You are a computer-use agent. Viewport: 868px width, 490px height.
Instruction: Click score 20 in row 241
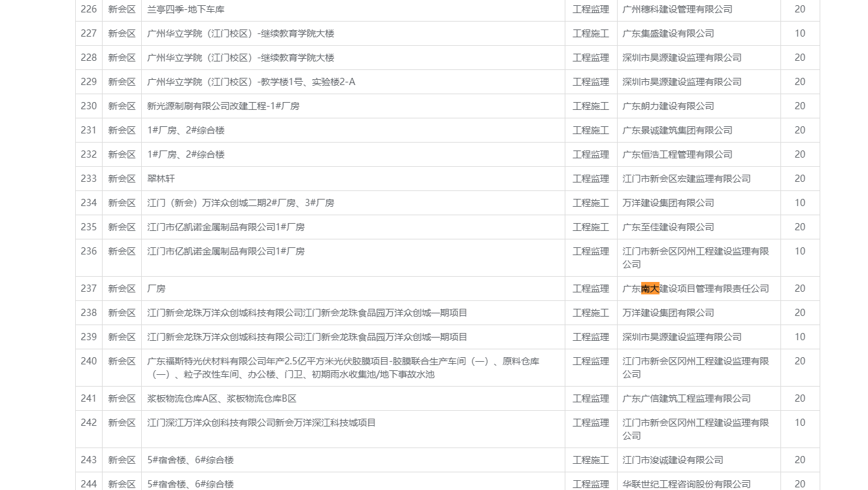[800, 398]
